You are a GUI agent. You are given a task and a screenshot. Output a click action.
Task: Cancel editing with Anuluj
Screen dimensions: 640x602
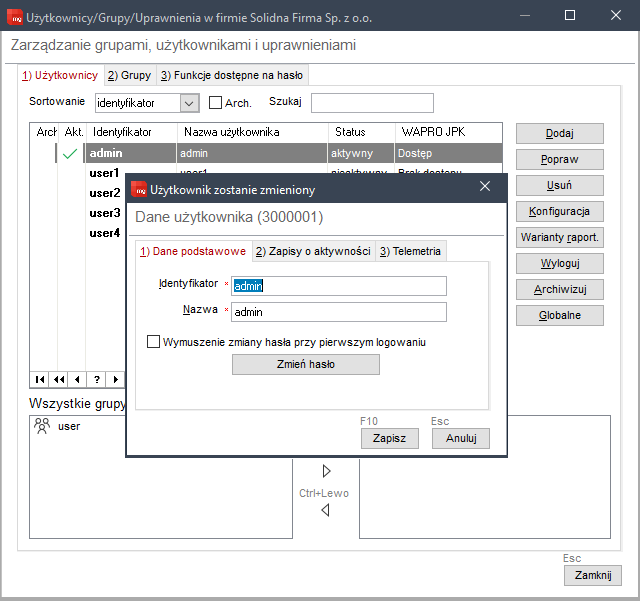pos(461,438)
